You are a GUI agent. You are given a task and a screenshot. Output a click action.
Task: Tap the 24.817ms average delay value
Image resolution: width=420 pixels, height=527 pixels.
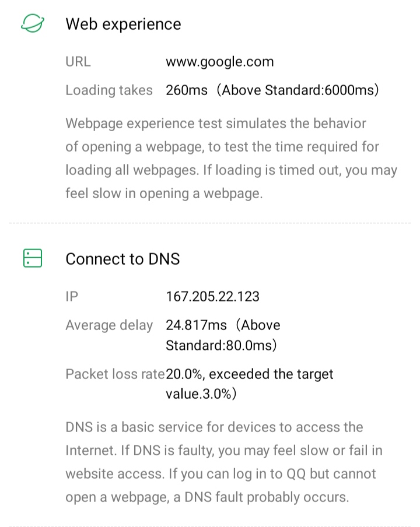click(196, 325)
